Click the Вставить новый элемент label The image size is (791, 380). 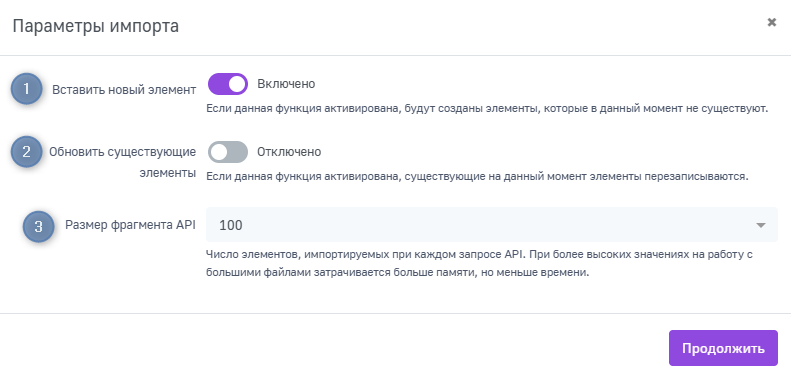click(x=124, y=90)
